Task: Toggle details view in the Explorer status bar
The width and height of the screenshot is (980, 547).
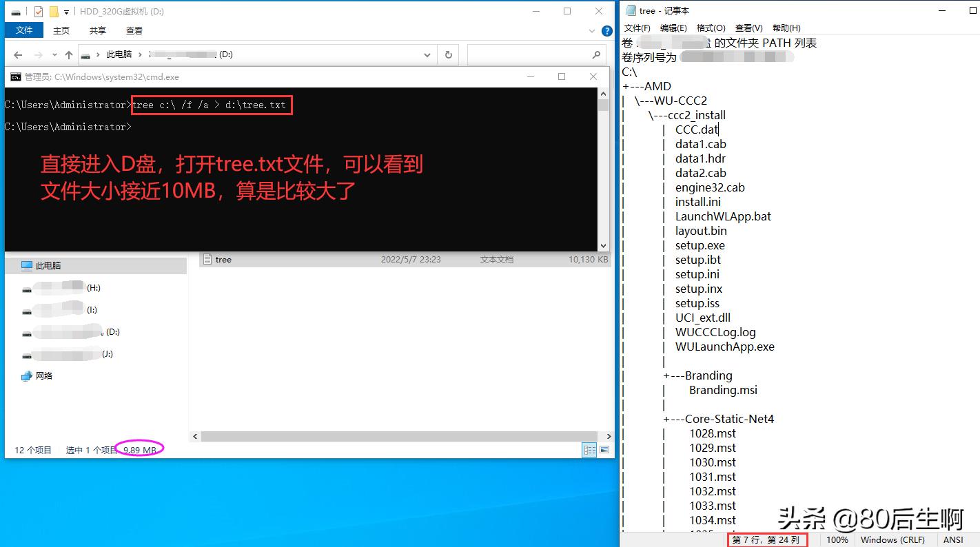Action: point(590,449)
